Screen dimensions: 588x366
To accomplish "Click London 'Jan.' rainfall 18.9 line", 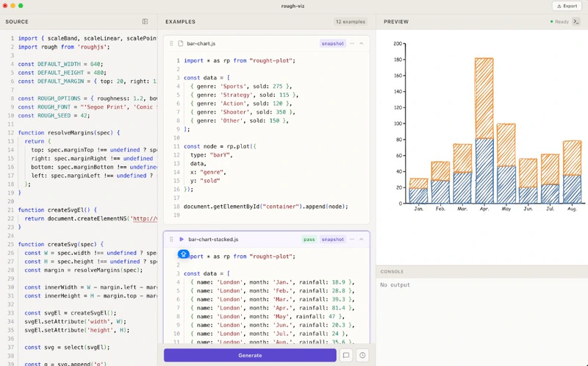I will coord(272,282).
